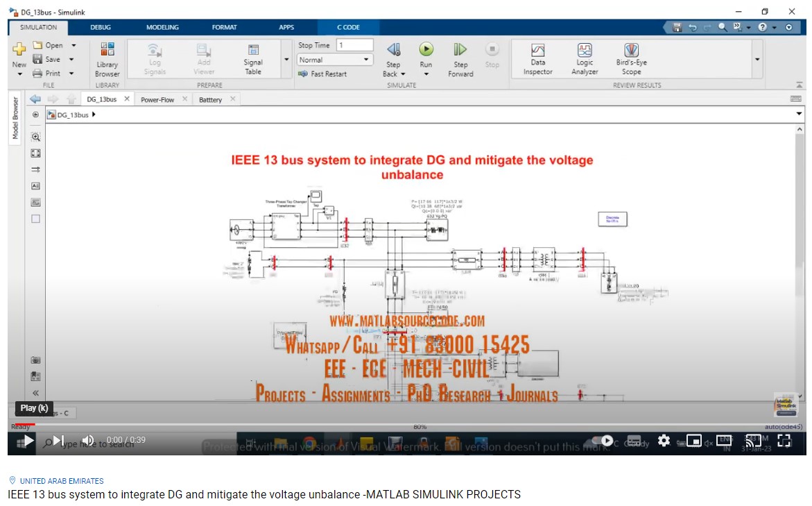Launch the Logic Analyzer

point(585,59)
